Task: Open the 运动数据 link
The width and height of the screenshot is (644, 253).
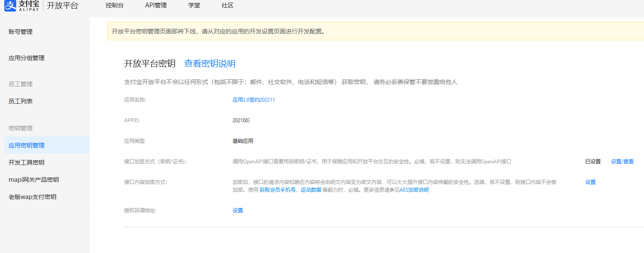Action: 311,190
